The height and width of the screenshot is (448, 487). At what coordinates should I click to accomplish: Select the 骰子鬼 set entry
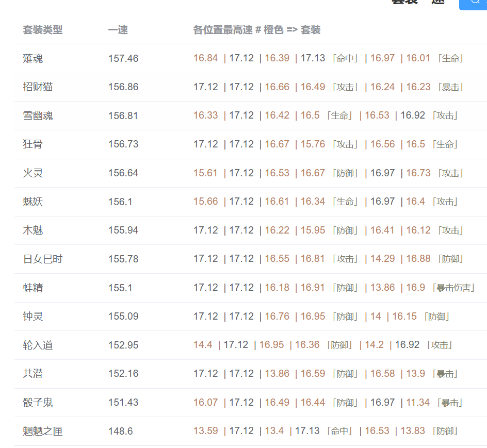[x=38, y=402]
